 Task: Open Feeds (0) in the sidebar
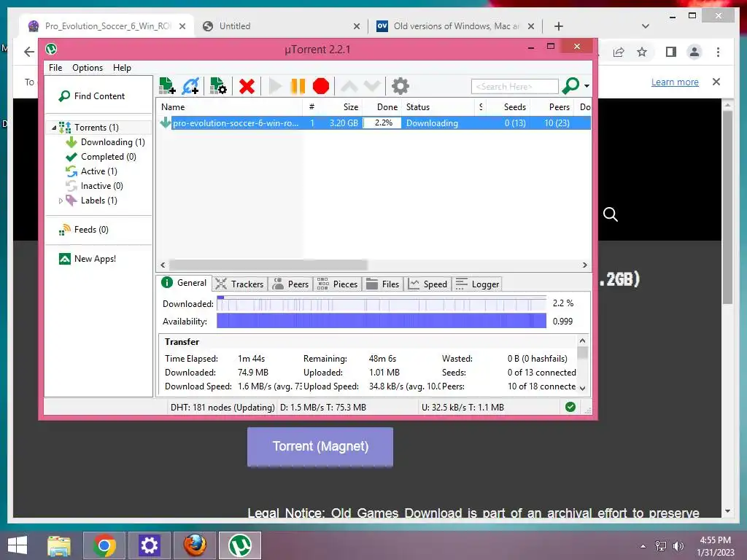(91, 230)
